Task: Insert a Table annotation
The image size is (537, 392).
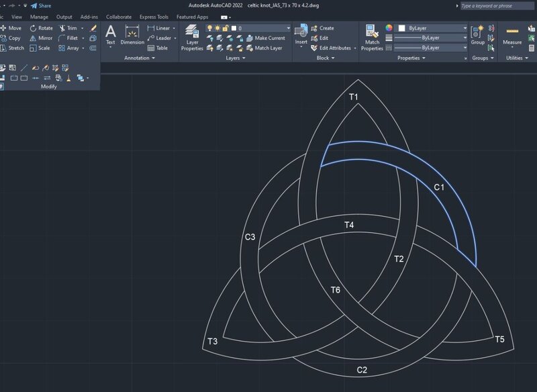Action: [x=158, y=48]
